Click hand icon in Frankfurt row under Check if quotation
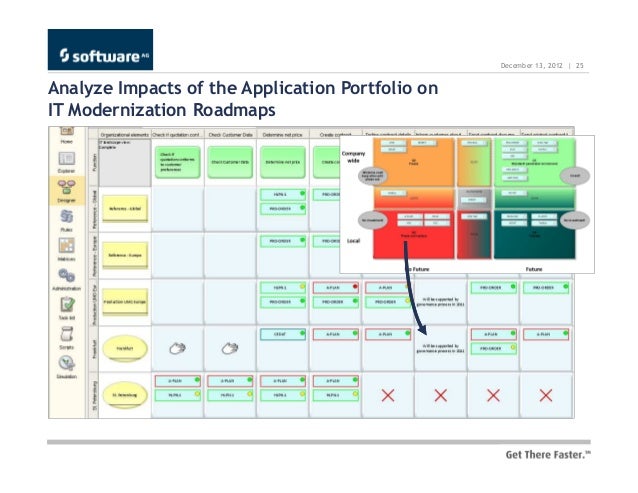Screen dimensions: 638x493 [177, 348]
